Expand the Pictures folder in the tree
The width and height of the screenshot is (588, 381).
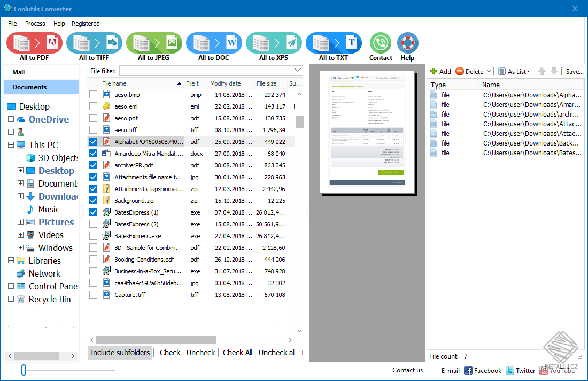tap(20, 222)
